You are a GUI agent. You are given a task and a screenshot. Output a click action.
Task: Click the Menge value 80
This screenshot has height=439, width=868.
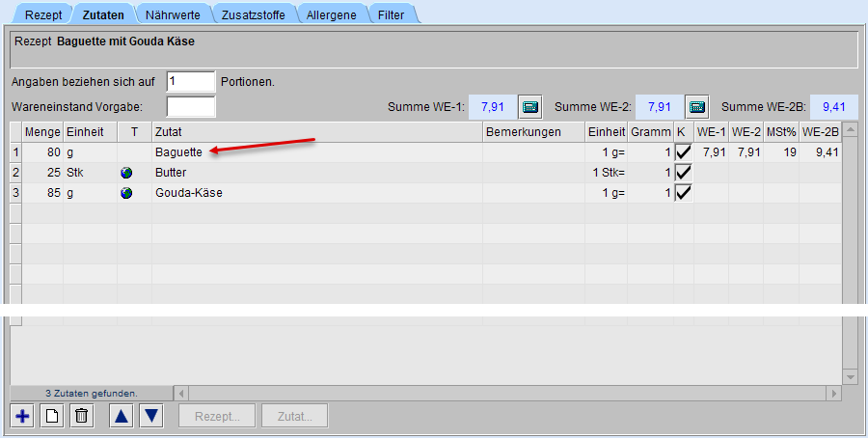coord(54,152)
